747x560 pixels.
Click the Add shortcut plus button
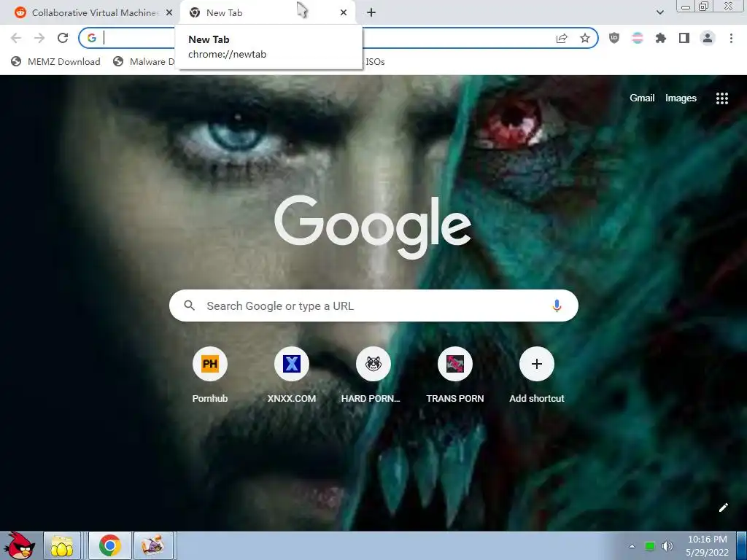pyautogui.click(x=537, y=364)
